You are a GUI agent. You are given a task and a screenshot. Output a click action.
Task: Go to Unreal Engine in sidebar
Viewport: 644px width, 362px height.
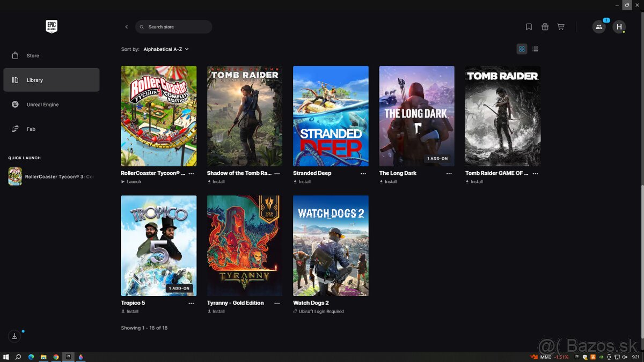click(42, 105)
